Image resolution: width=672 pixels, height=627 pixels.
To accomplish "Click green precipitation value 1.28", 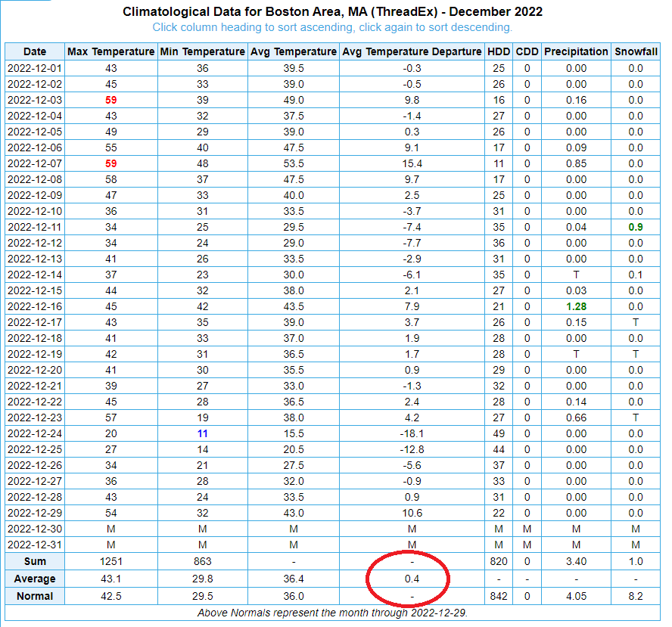I will click(576, 306).
